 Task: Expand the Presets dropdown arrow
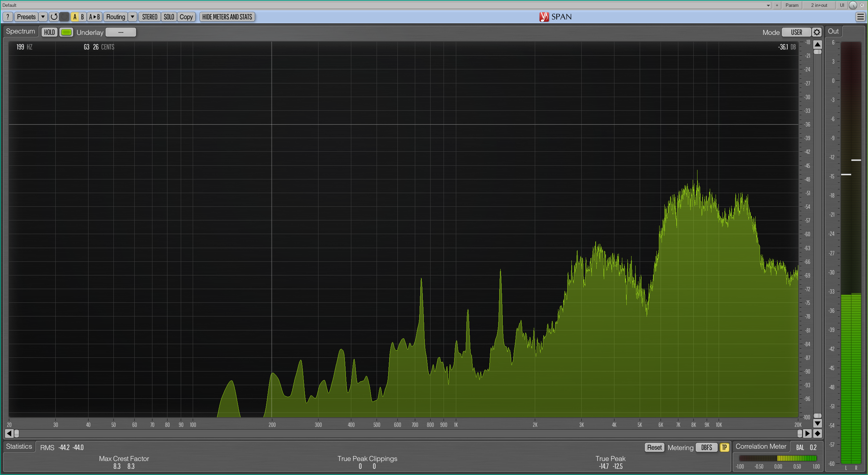pyautogui.click(x=43, y=17)
